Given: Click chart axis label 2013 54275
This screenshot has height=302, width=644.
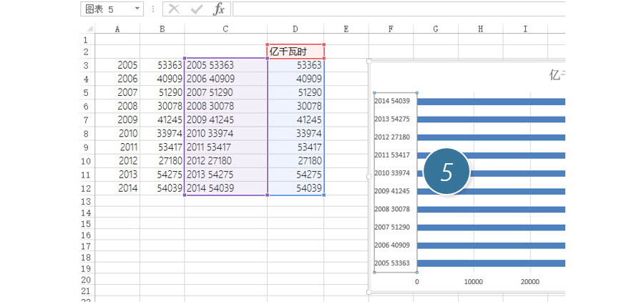Looking at the screenshot, I should [392, 120].
